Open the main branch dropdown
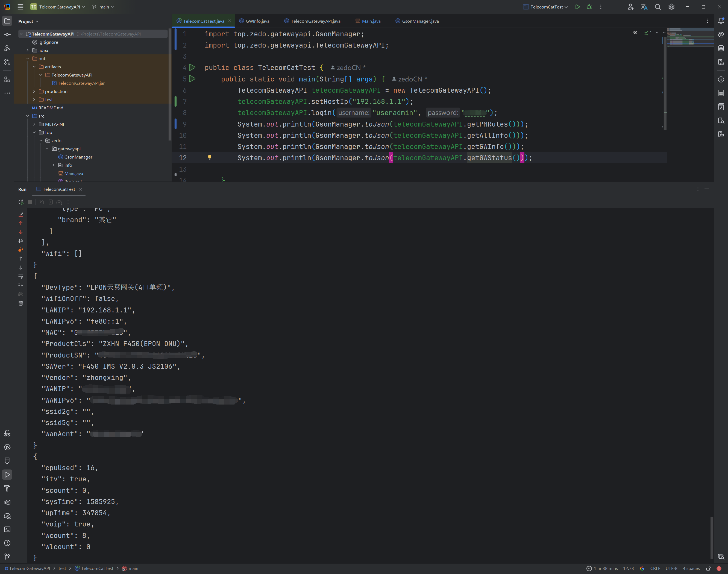The image size is (728, 574). tap(104, 7)
